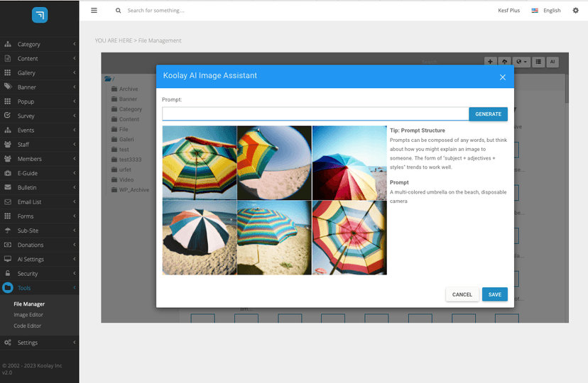The height and width of the screenshot is (383, 588).
Task: Expand the Settings menu chevron
Action: point(75,343)
